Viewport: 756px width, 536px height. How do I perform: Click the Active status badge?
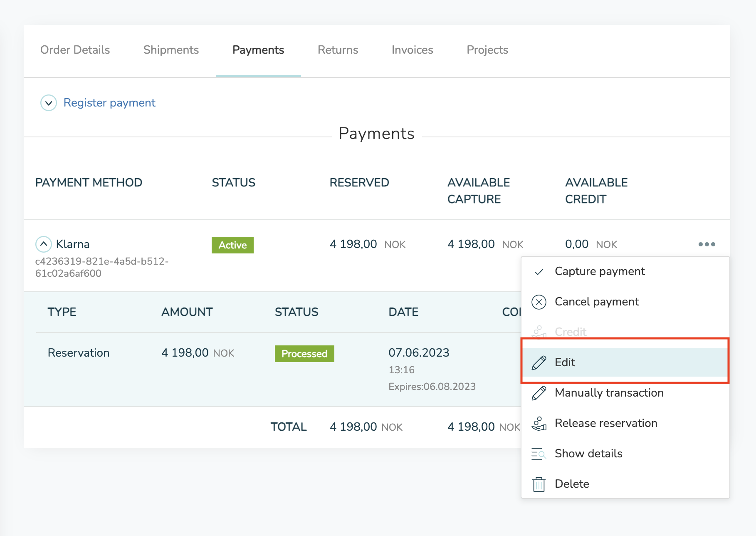[232, 245]
